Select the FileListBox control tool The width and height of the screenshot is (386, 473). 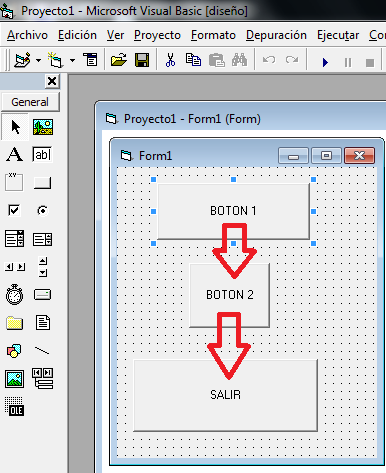(43, 322)
